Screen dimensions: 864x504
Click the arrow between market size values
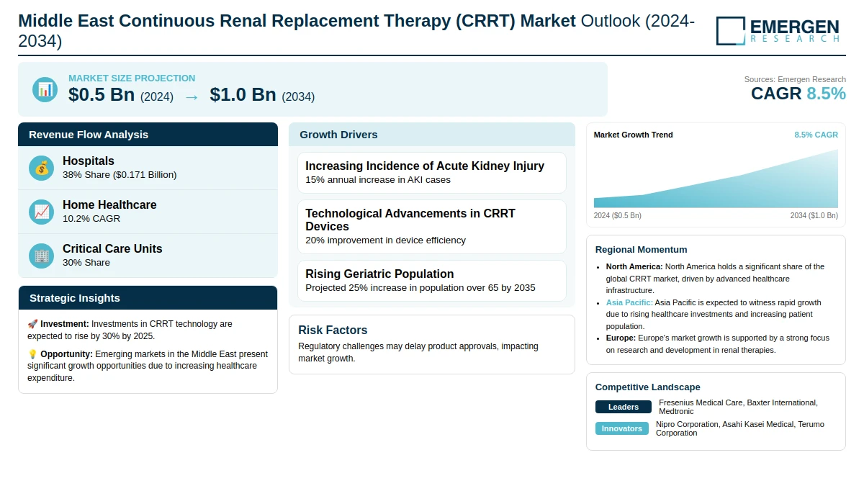[x=192, y=96]
